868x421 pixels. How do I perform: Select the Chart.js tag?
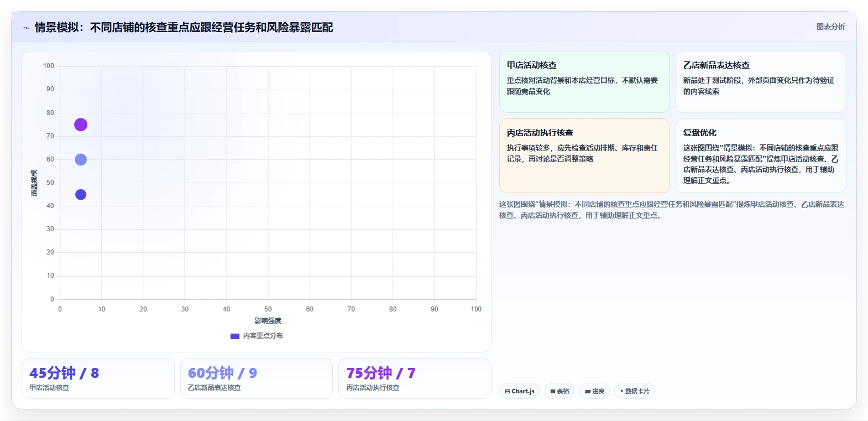pyautogui.click(x=520, y=391)
